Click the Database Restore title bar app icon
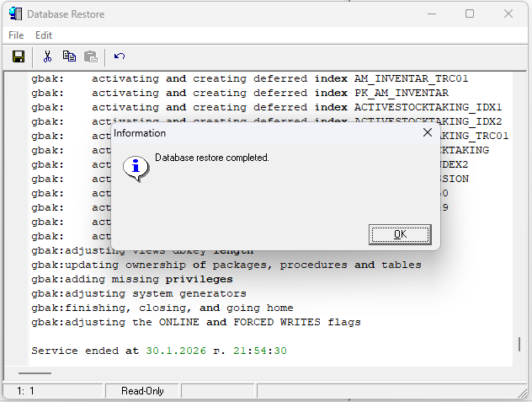 (15, 14)
